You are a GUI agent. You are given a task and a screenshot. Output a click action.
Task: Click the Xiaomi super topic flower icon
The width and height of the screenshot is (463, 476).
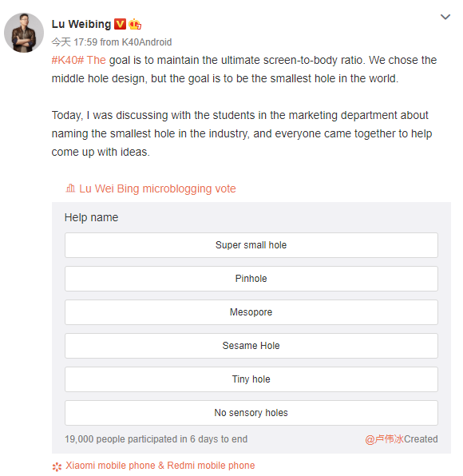(57, 466)
